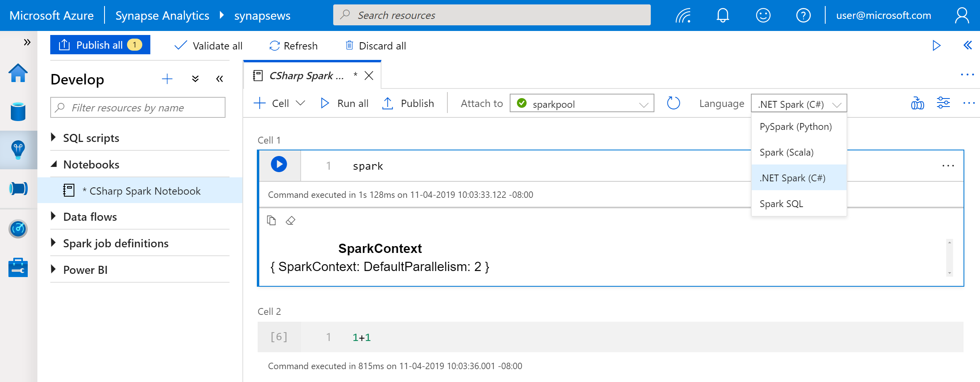Open the user account avatar icon
The height and width of the screenshot is (382, 980).
coord(962,16)
